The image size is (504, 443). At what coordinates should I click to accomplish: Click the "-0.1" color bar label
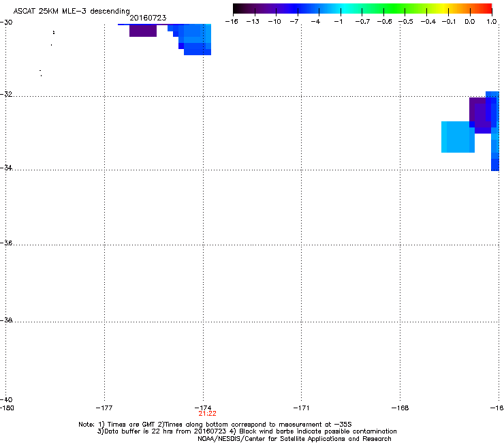pos(449,22)
